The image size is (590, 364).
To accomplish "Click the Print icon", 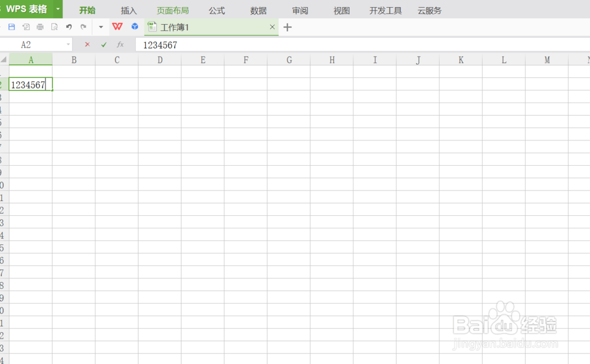I will (x=40, y=27).
